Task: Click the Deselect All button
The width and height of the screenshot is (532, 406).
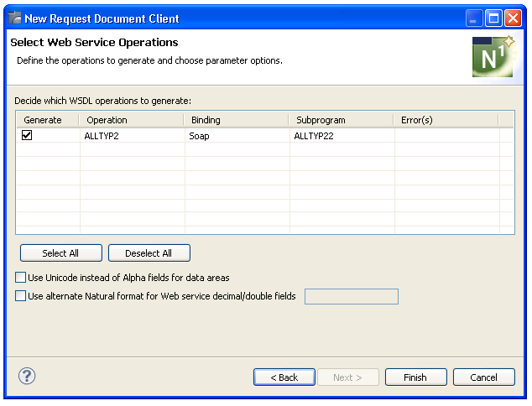Action: [149, 253]
